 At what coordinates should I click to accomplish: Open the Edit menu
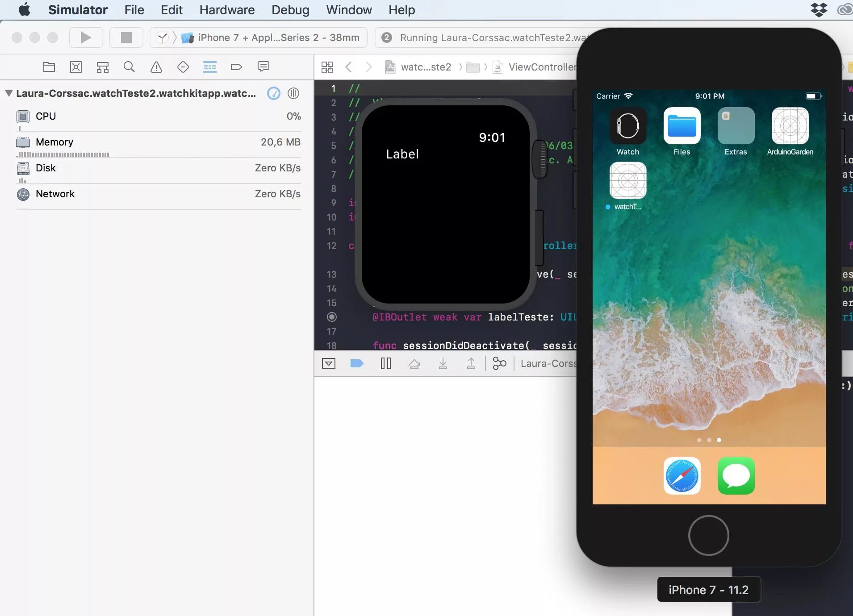171,9
